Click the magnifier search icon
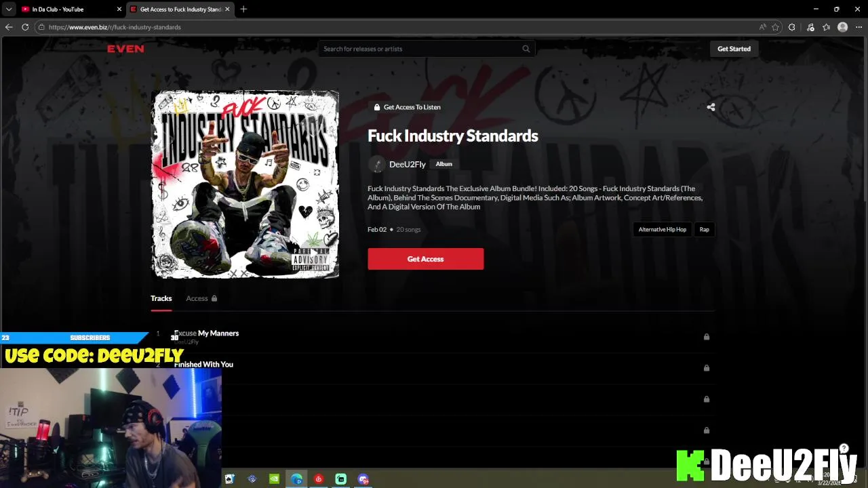This screenshot has width=868, height=488. pyautogui.click(x=526, y=49)
